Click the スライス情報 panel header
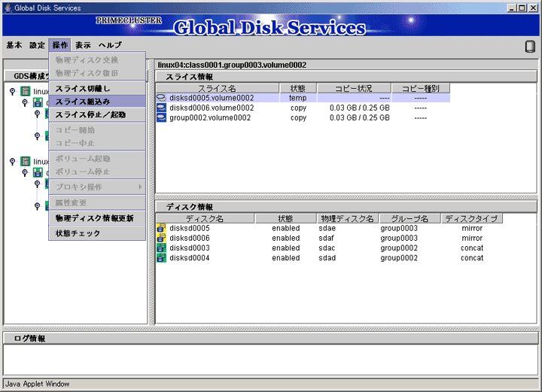Viewport: 542px width, 392px height. point(346,77)
